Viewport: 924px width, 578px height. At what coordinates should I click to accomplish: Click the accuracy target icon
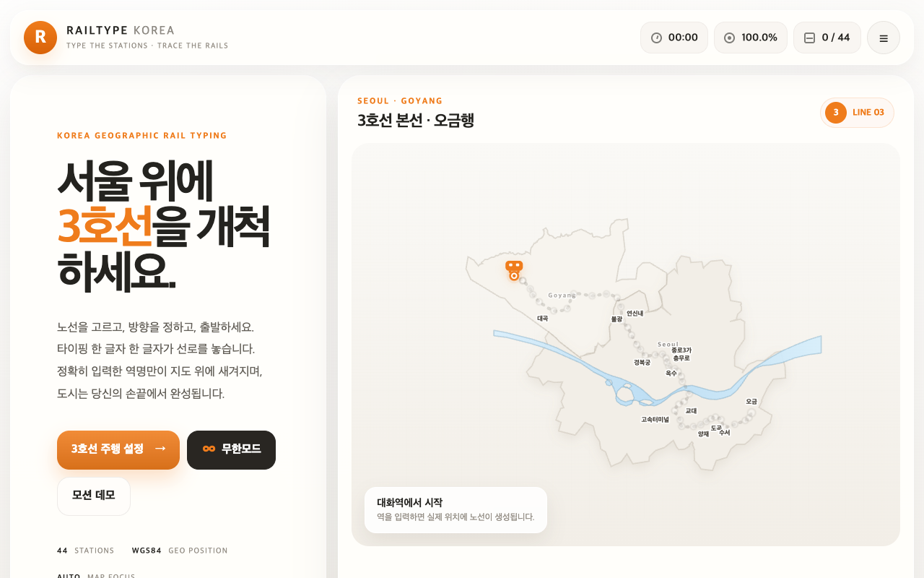[729, 38]
